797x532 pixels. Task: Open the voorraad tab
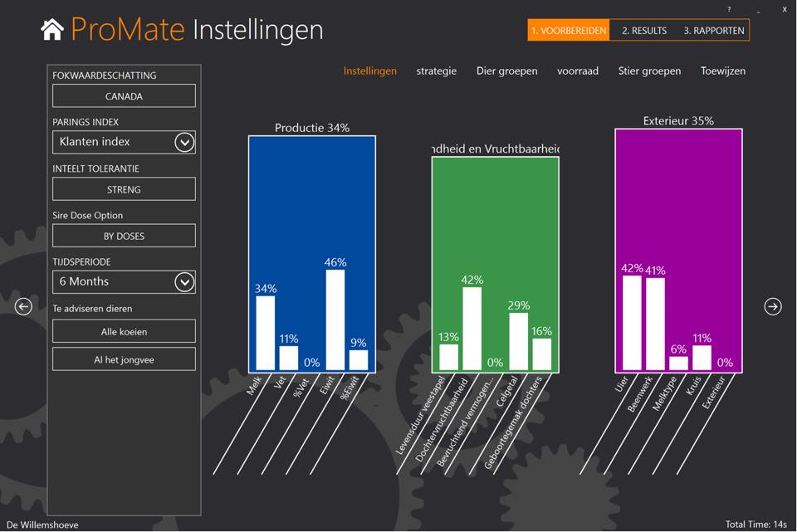pos(578,71)
